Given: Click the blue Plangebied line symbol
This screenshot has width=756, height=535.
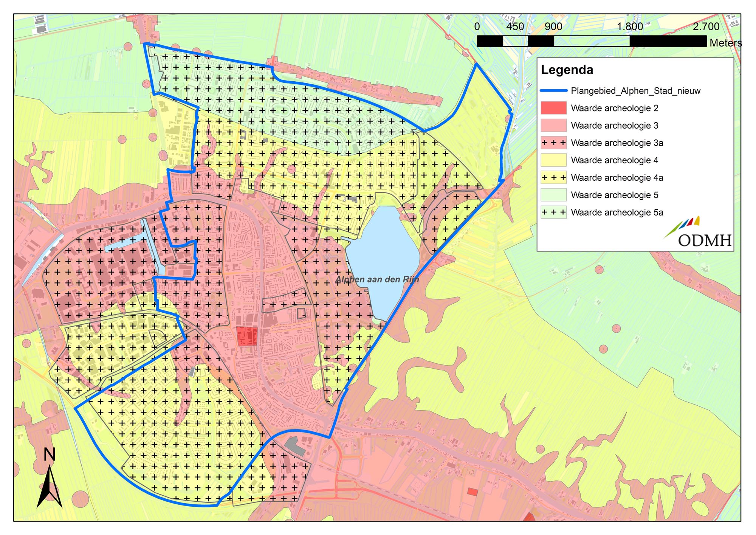Looking at the screenshot, I should (553, 91).
